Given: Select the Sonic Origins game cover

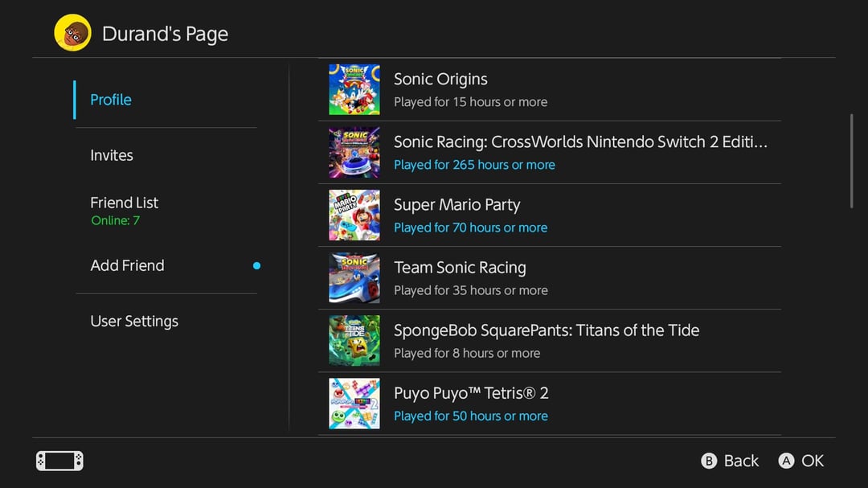Looking at the screenshot, I should tap(354, 90).
